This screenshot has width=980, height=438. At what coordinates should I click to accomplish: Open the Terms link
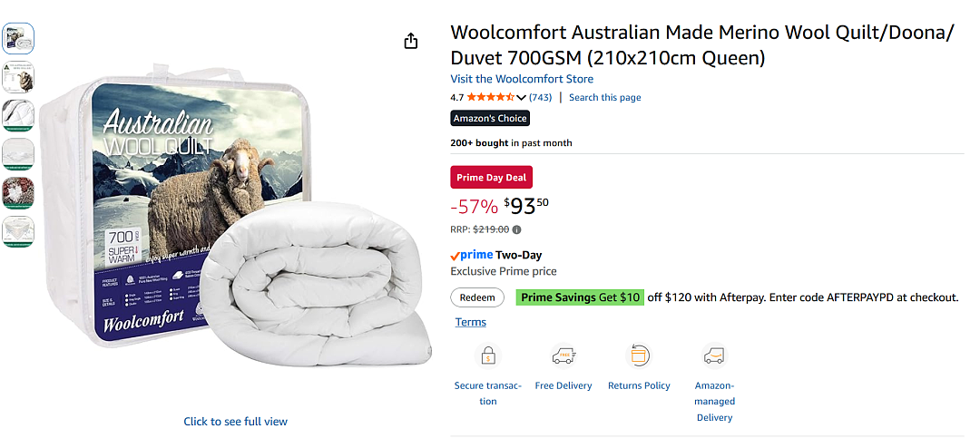coord(471,323)
